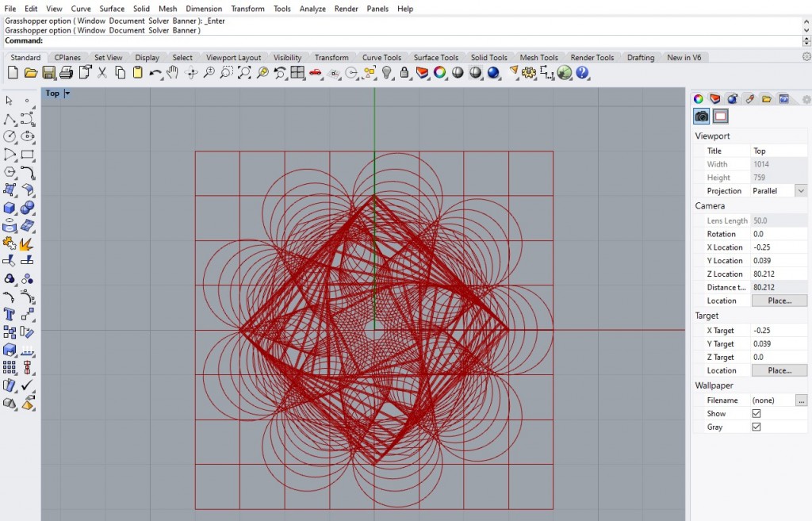Screen dimensions: 812x521
Task: Open the Projection dropdown
Action: [800, 191]
